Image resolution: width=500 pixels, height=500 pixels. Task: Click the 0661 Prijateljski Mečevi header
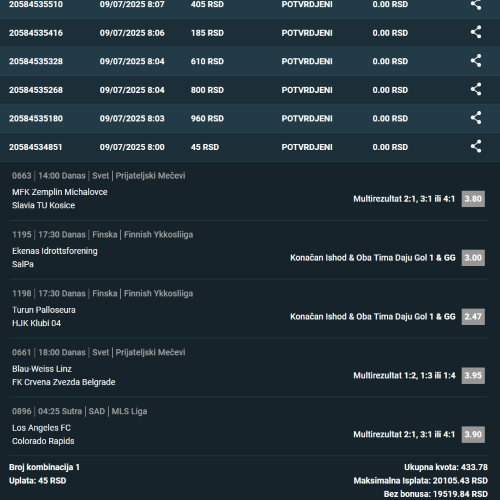pos(98,352)
